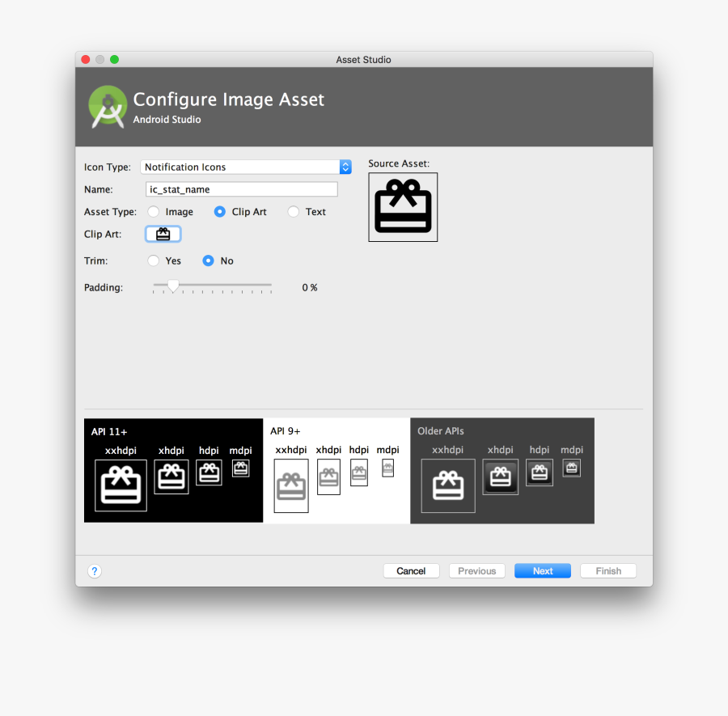The image size is (728, 716).
Task: Click the Source Asset gift preview
Action: 402,207
